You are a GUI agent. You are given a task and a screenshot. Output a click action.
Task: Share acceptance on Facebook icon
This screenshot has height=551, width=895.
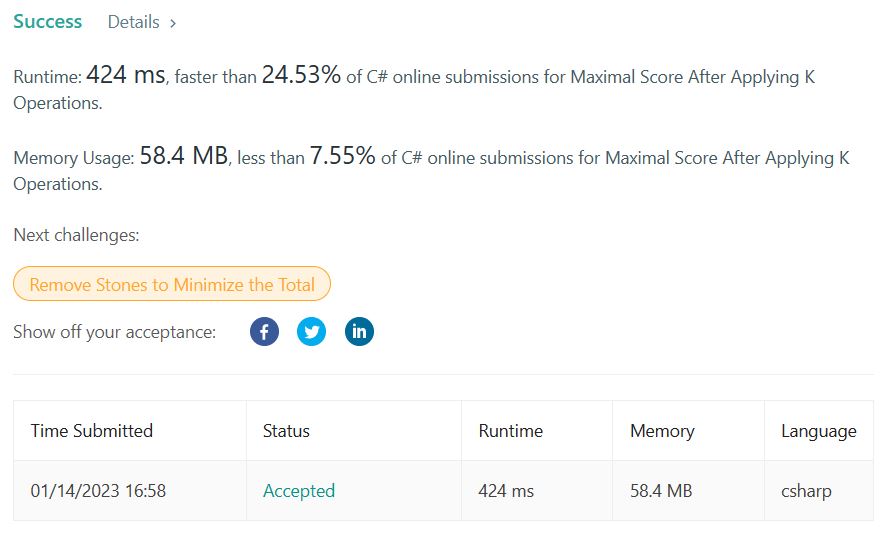coord(264,332)
